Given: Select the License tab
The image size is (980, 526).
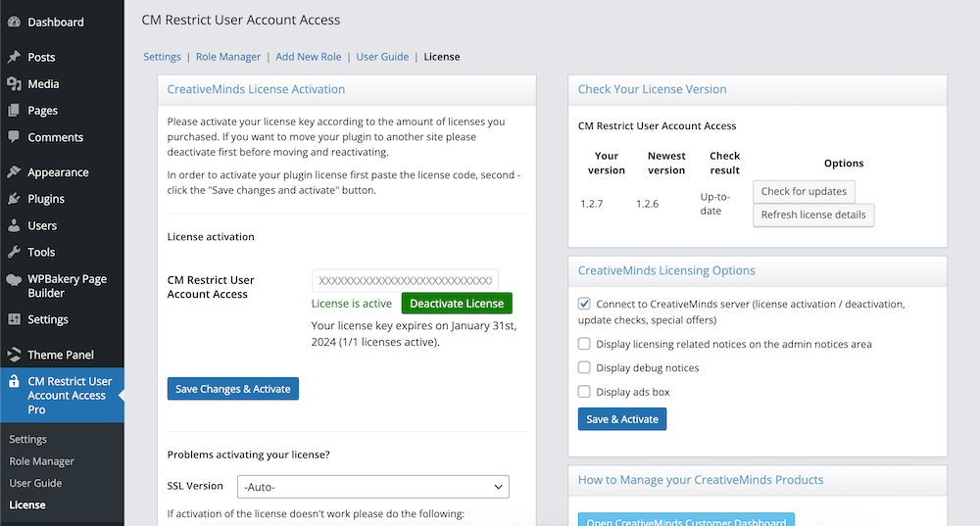Looking at the screenshot, I should (x=442, y=56).
